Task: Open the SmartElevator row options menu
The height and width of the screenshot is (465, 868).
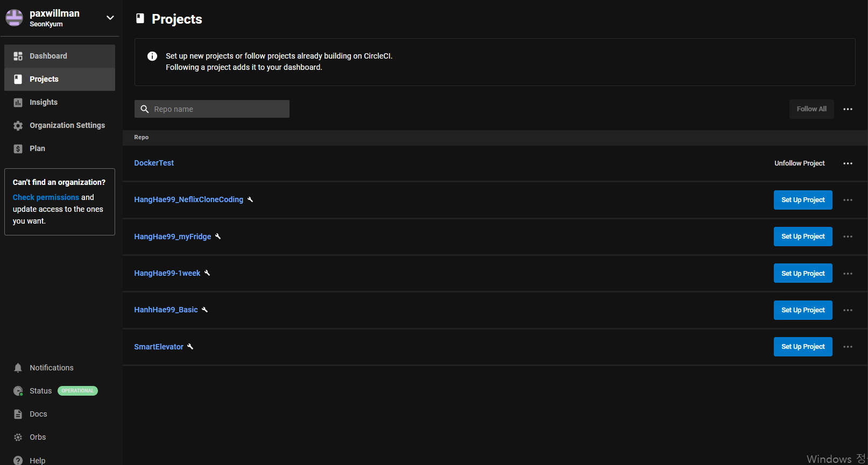Action: [x=848, y=347]
